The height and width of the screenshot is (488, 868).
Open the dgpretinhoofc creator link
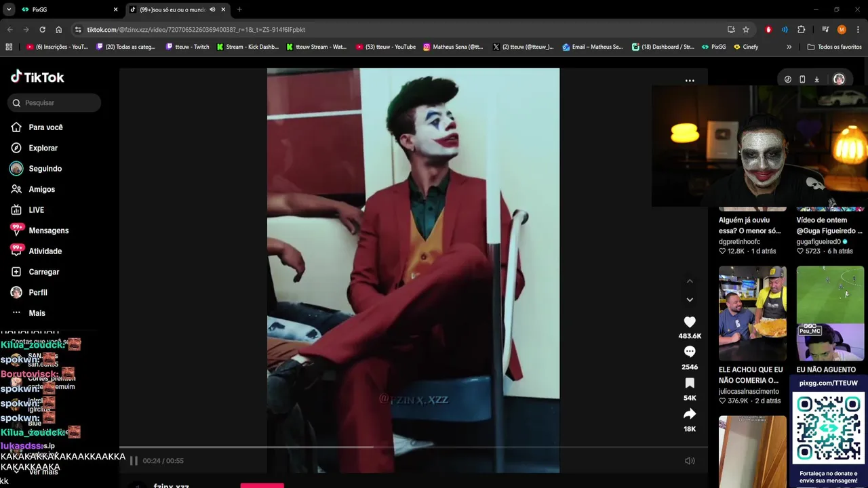pos(739,242)
